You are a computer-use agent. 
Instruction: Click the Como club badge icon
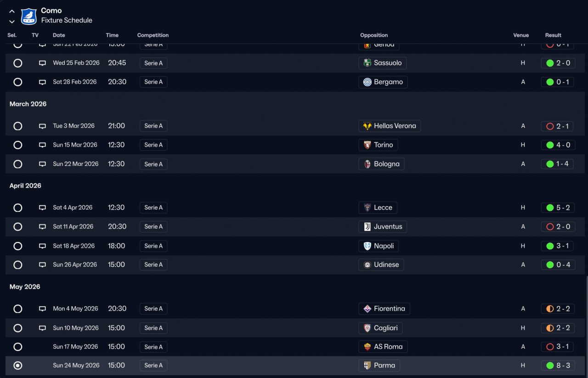[x=29, y=16]
